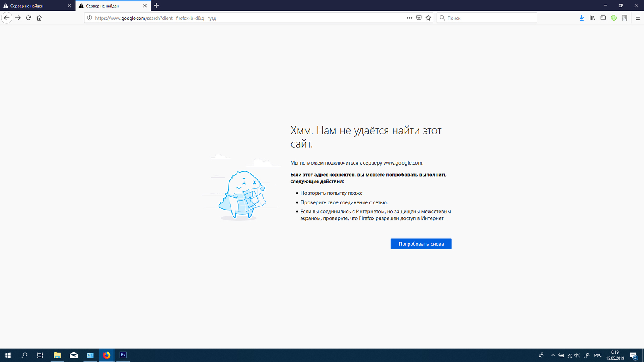The height and width of the screenshot is (362, 644).
Task: Click the green smiley extension icon
Action: click(614, 18)
